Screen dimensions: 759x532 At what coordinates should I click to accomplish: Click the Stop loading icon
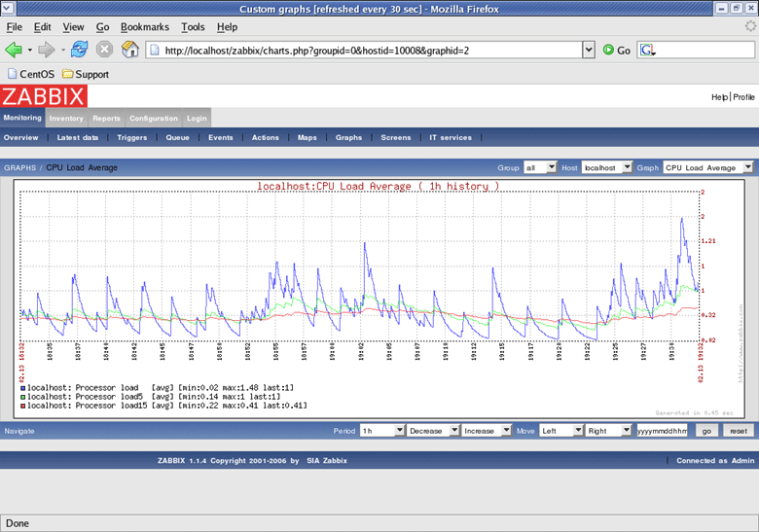(104, 50)
